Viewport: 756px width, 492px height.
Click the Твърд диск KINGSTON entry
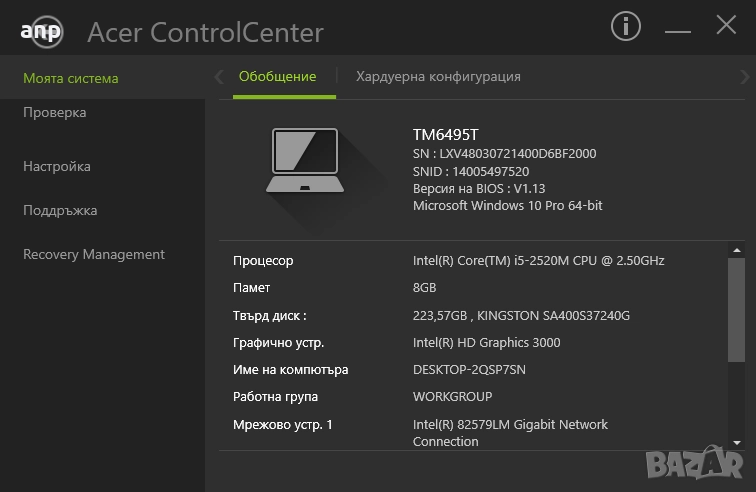(x=521, y=316)
